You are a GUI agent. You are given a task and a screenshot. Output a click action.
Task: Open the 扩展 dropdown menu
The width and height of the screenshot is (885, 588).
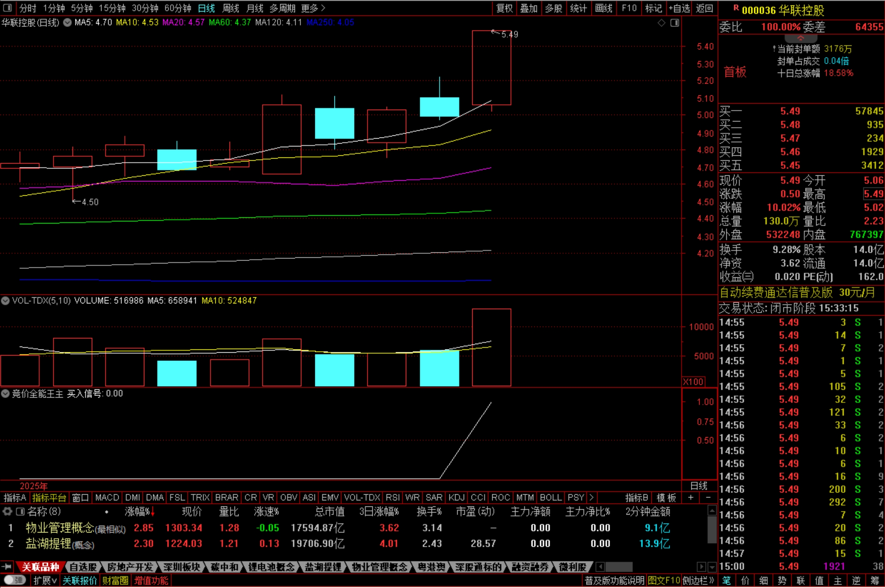(x=44, y=580)
